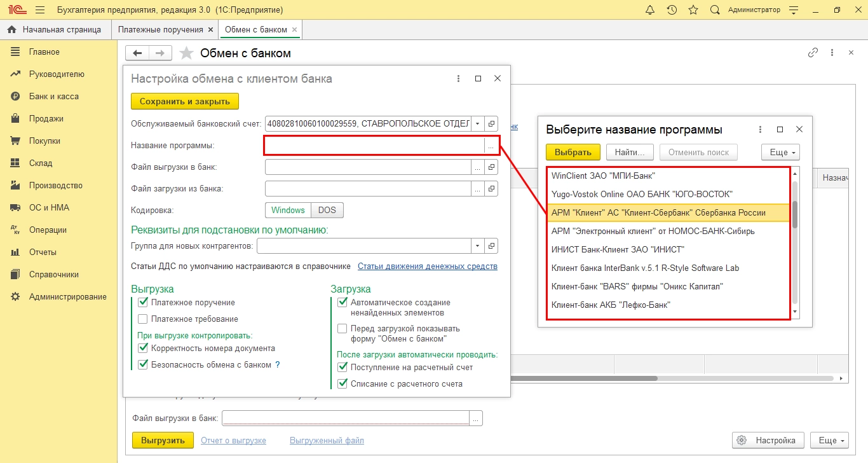Expand the bank account dropdown list
Viewport: 868px width, 463px height.
coord(478,123)
